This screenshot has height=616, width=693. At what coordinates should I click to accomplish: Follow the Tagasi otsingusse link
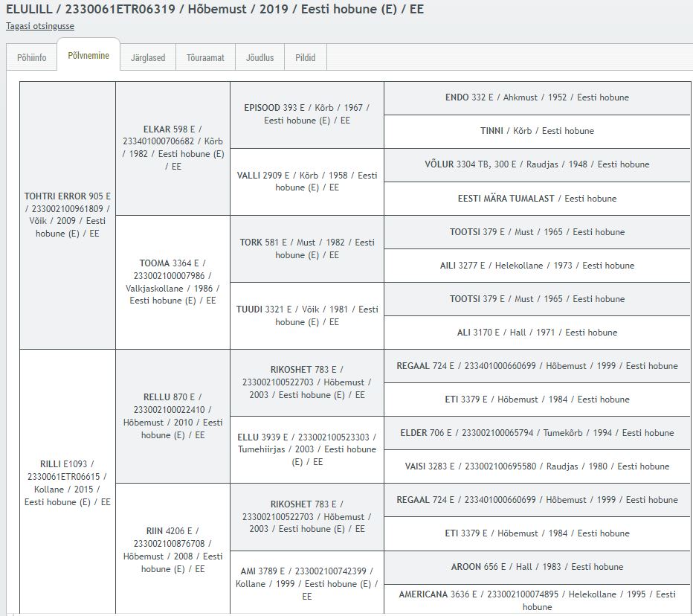tap(39, 25)
